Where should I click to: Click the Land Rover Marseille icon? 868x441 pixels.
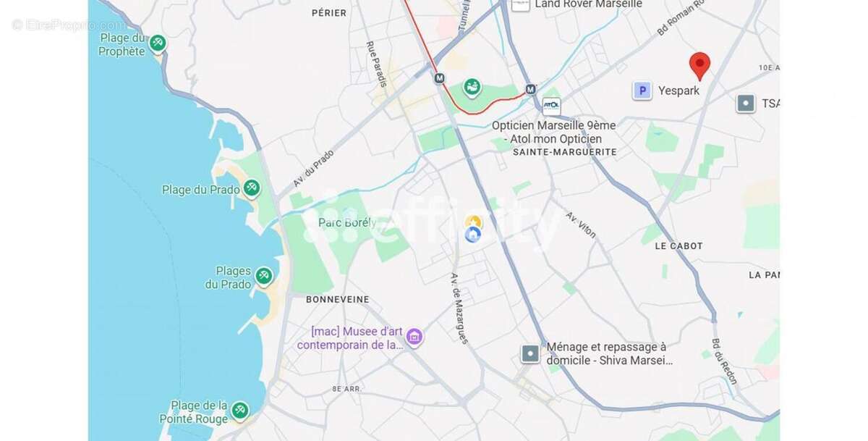pos(520,4)
